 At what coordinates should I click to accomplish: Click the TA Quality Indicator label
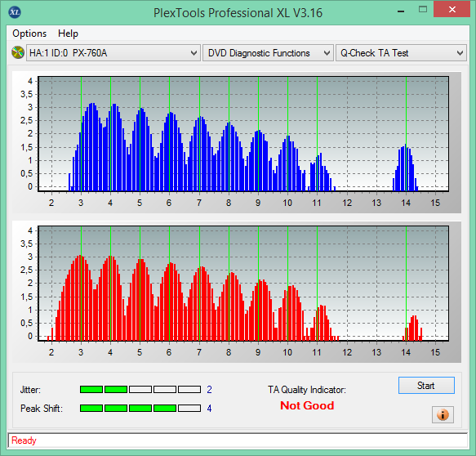click(307, 390)
